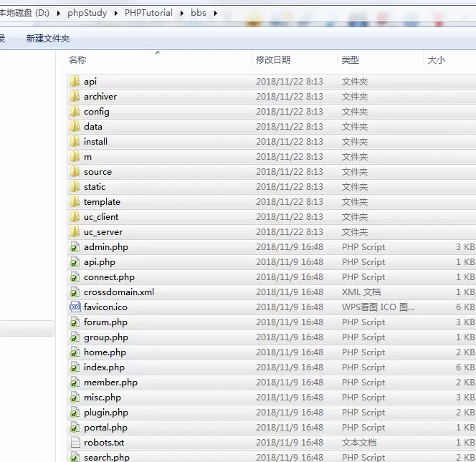The image size is (476, 462).
Task: Click the api folder icon
Action: tap(75, 82)
